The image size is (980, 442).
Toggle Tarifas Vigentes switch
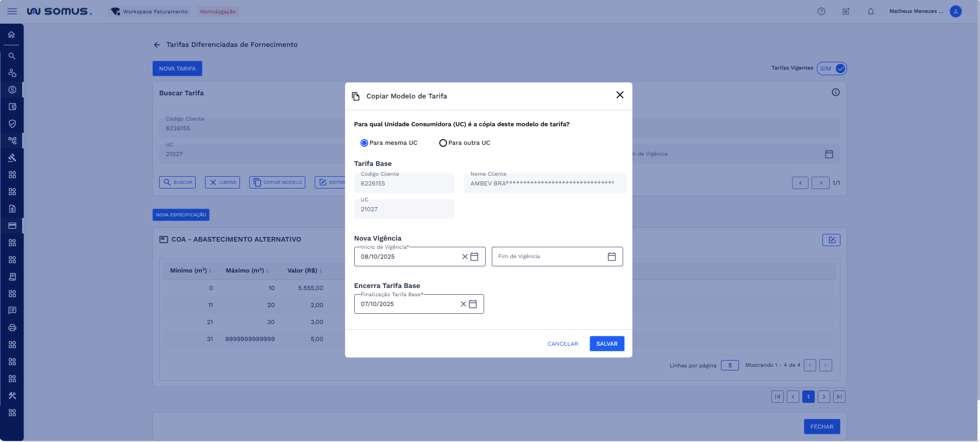pyautogui.click(x=832, y=69)
